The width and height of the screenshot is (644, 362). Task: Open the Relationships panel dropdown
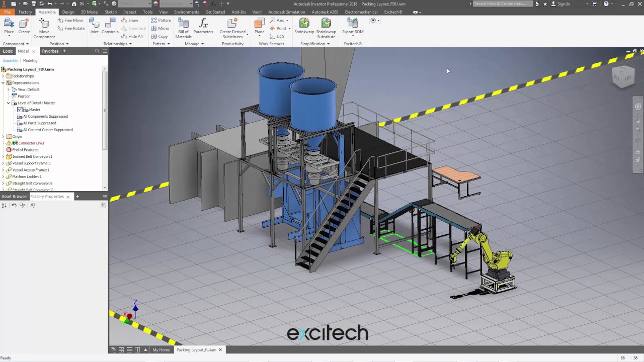coord(117,44)
